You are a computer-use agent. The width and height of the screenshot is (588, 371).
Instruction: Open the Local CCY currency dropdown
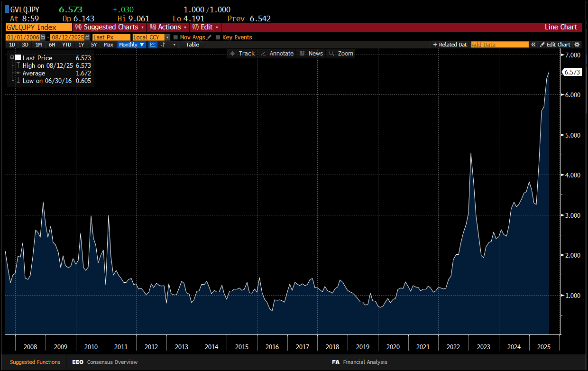point(151,37)
